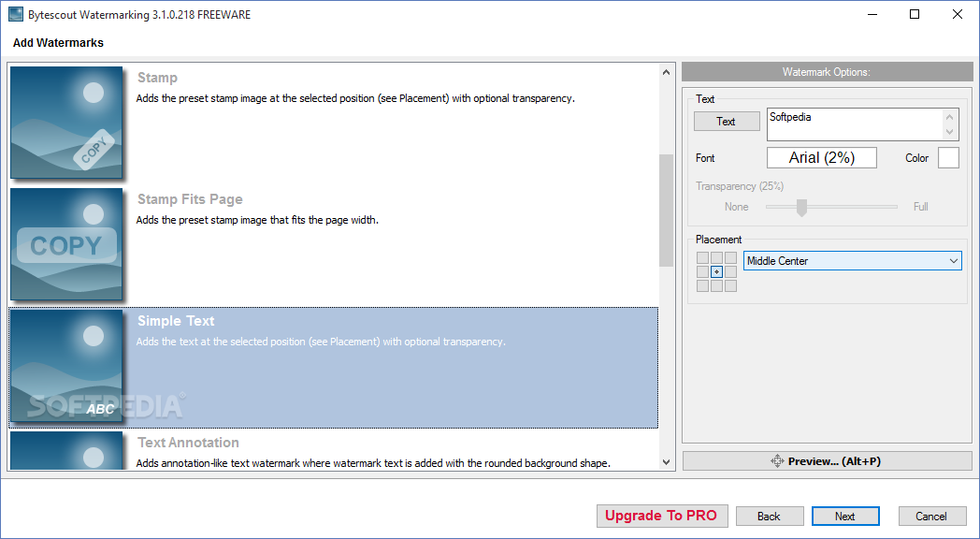
Task: Set placement to top-center grid cell
Action: [717, 257]
